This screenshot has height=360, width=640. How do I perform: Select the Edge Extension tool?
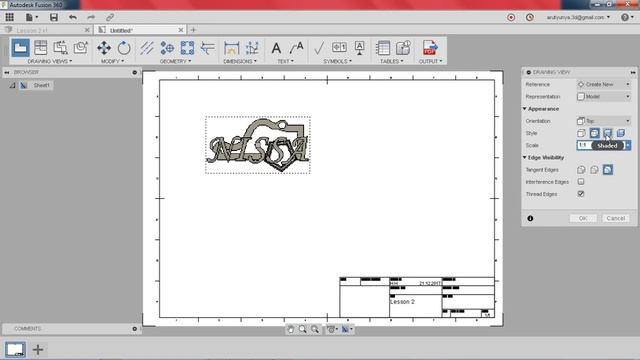[208, 48]
